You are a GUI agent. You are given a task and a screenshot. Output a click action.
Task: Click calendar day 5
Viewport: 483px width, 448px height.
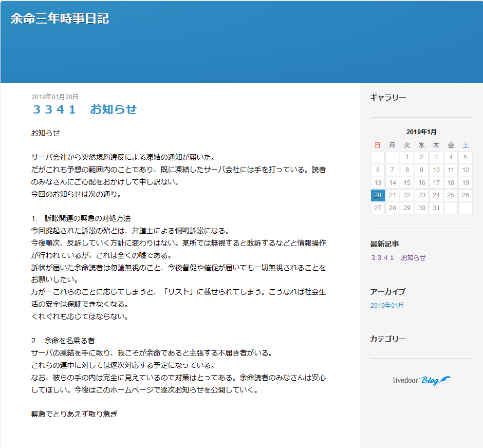click(x=466, y=157)
